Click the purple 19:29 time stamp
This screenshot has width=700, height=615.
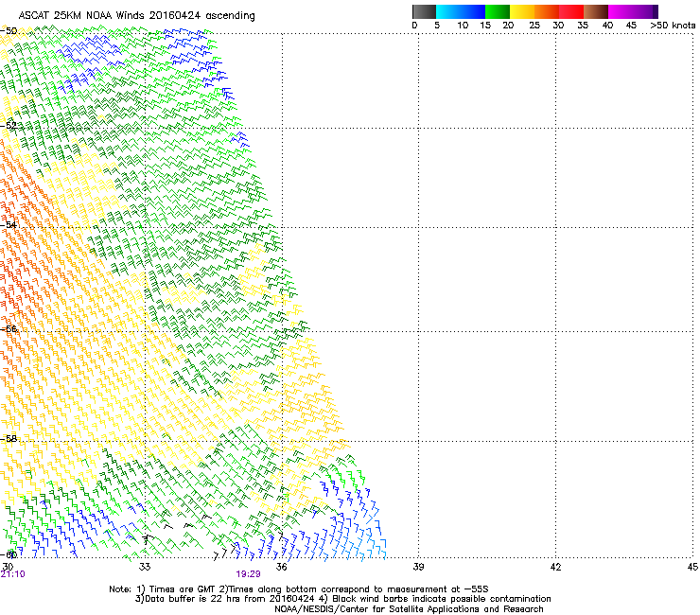(x=248, y=574)
